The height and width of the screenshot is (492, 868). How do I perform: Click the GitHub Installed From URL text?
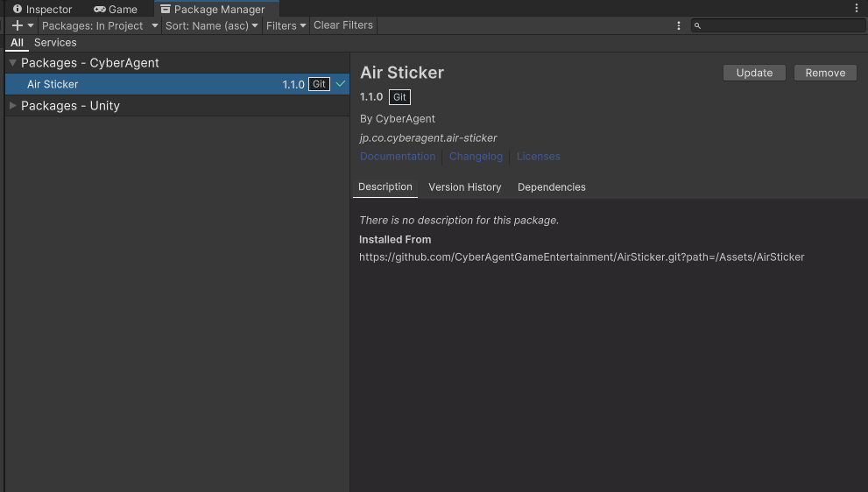click(x=582, y=257)
